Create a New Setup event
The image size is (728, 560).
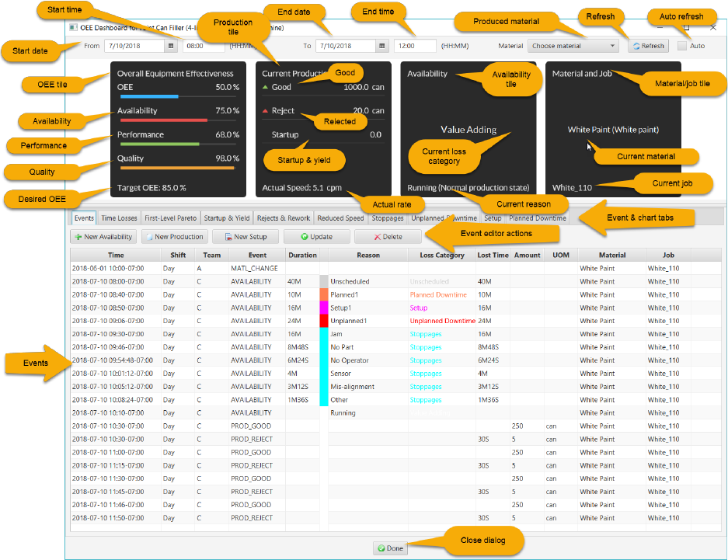(246, 237)
